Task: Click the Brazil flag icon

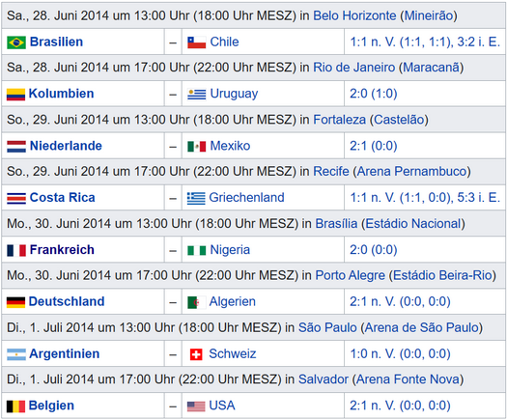Action: pyautogui.click(x=16, y=42)
